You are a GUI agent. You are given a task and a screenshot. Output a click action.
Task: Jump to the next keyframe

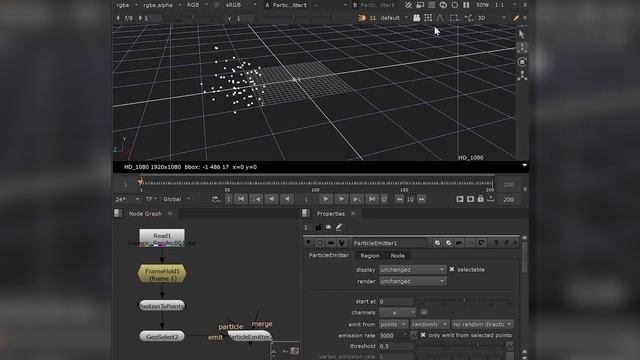[x=356, y=199]
